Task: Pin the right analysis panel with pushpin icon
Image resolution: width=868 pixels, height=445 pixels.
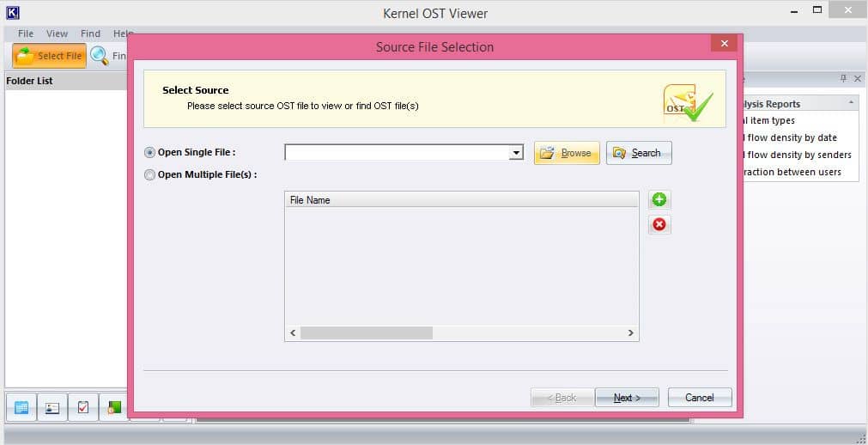Action: (844, 79)
